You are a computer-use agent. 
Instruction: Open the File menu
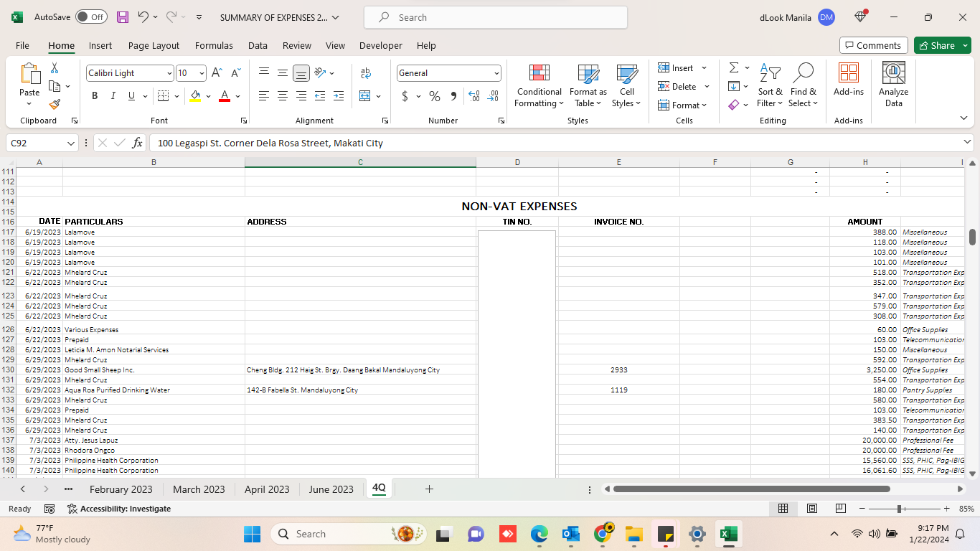[x=22, y=45]
